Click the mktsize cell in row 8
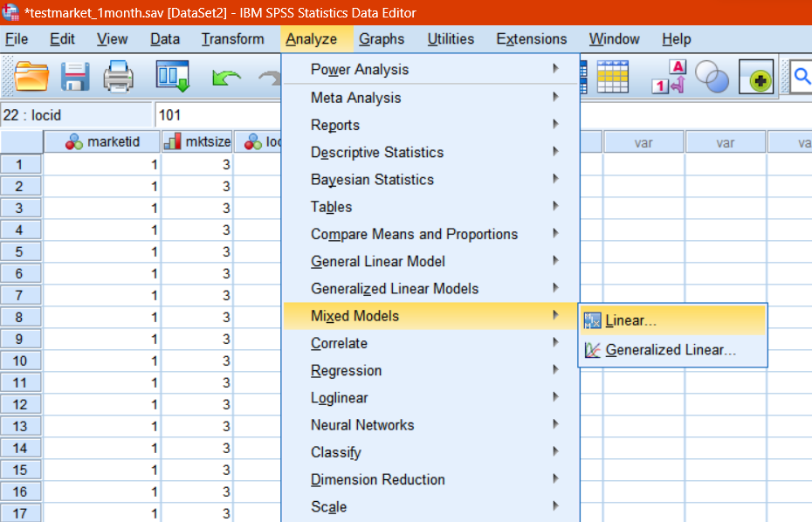812x522 pixels. coord(197,317)
